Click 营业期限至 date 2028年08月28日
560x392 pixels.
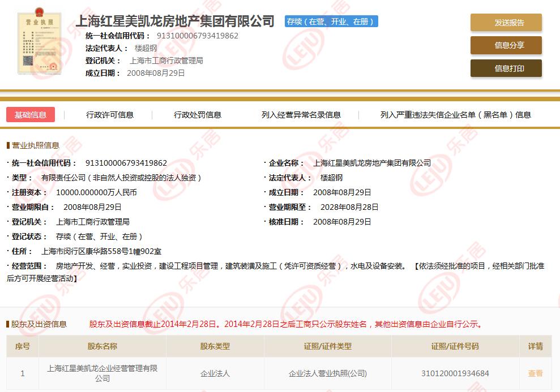pos(349,207)
